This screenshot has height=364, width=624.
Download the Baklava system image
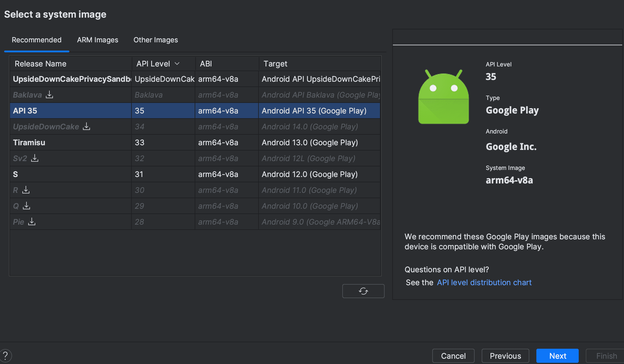click(x=49, y=94)
